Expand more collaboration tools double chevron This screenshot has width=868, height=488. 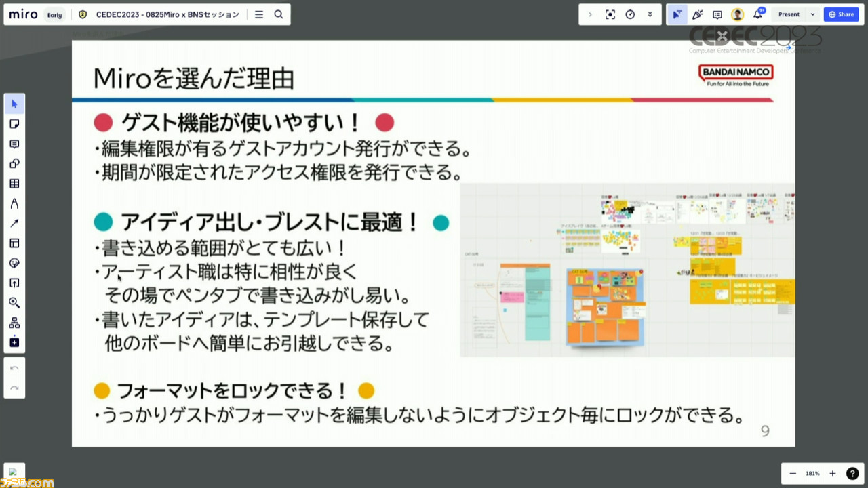pos(650,14)
